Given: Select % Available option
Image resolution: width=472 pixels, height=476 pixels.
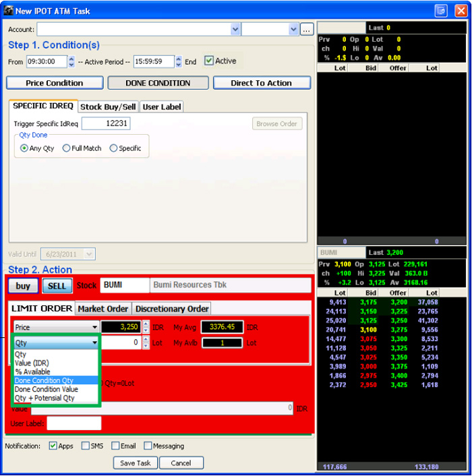Looking at the screenshot, I should pos(56,372).
